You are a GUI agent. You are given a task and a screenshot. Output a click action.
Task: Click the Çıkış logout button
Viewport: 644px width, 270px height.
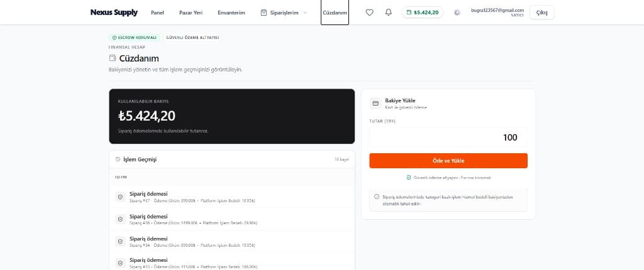[541, 13]
